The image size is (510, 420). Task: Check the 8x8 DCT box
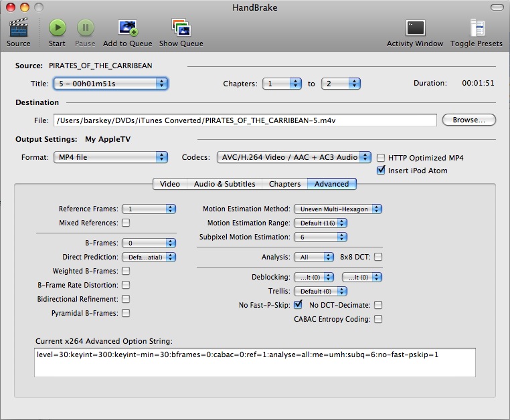click(378, 257)
